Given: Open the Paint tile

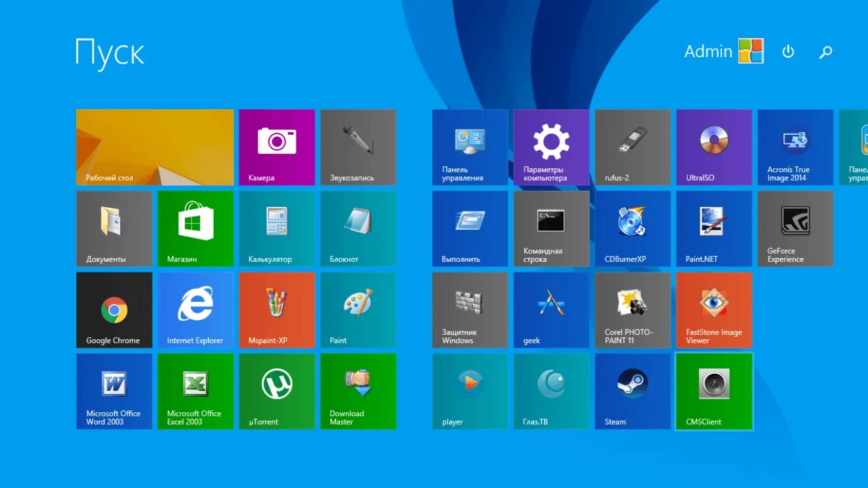Looking at the screenshot, I should (358, 310).
